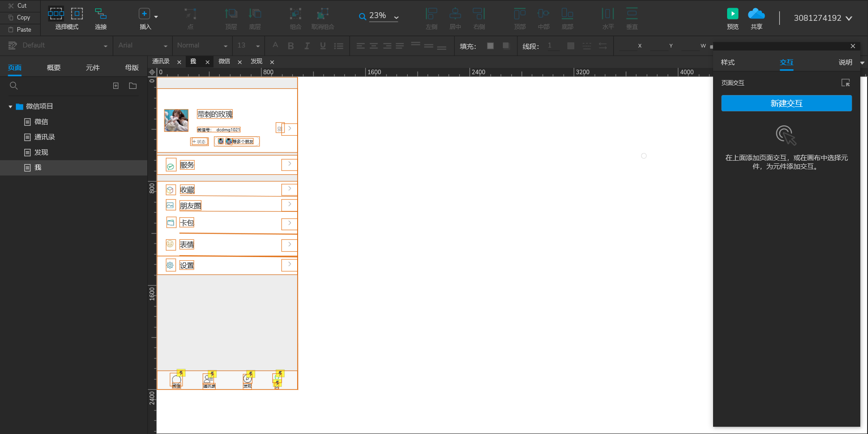868x434 pixels.
Task: Click the interaction panel pop-out icon
Action: point(845,83)
